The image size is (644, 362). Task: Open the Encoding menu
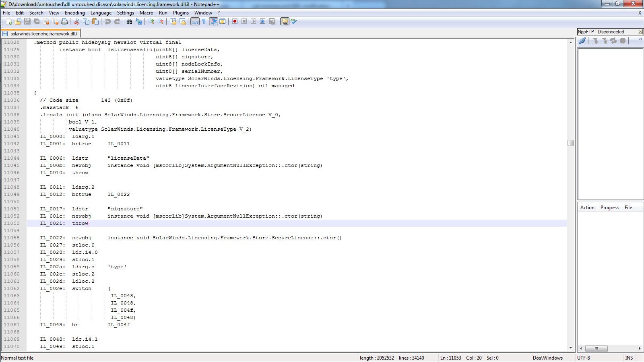point(75,13)
